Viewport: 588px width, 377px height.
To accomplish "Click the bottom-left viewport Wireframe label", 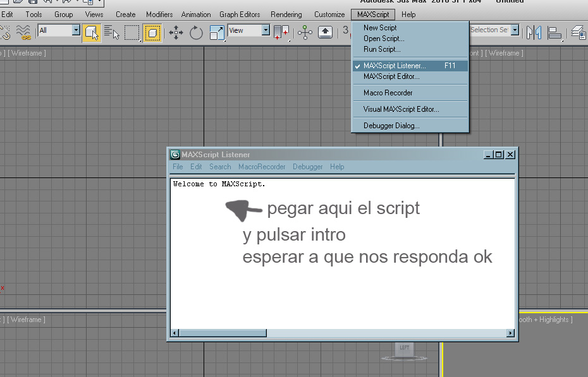I will 26,320.
